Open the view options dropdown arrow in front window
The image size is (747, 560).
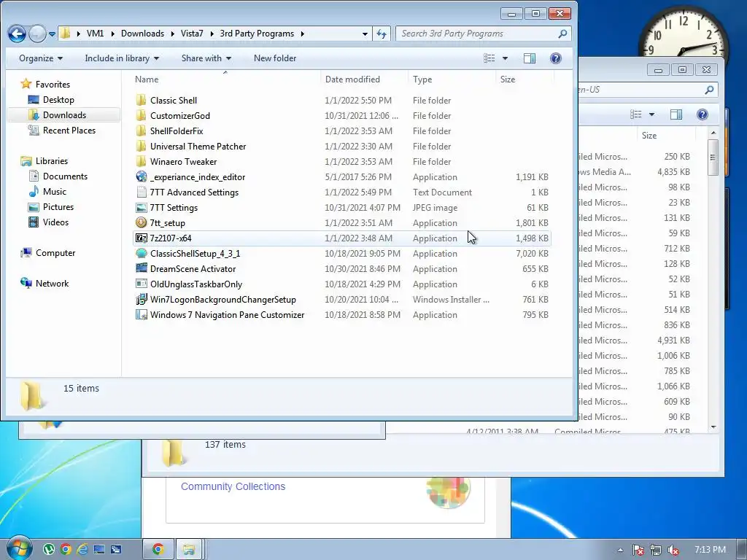click(x=505, y=58)
